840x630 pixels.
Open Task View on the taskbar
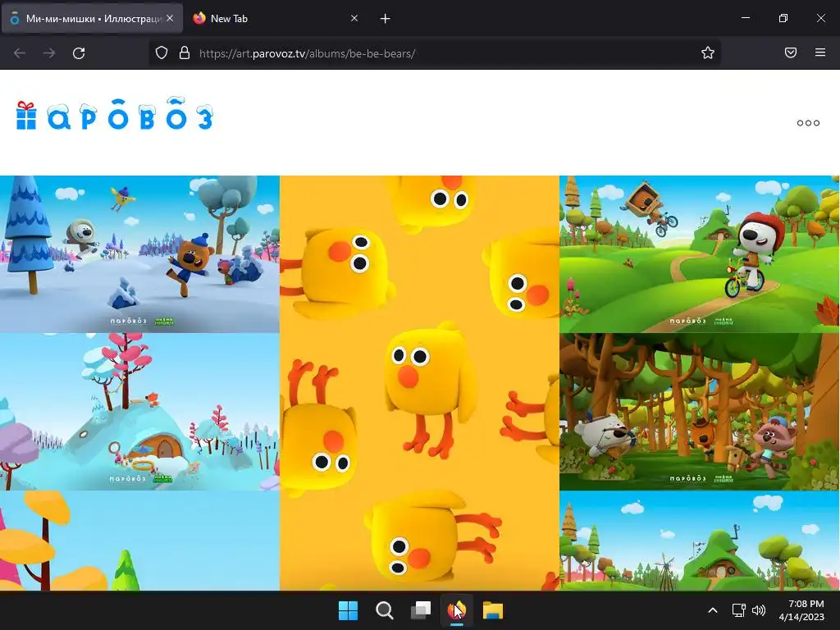click(x=421, y=610)
